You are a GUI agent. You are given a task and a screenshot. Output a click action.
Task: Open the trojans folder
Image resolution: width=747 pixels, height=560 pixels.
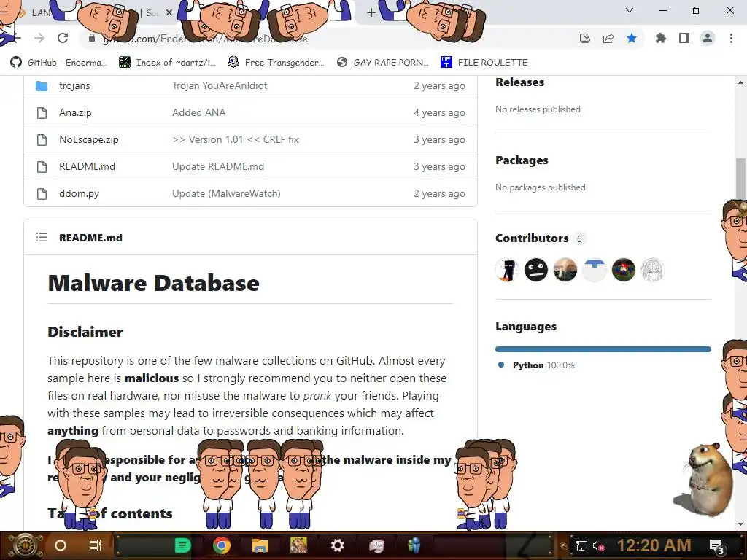tap(74, 86)
